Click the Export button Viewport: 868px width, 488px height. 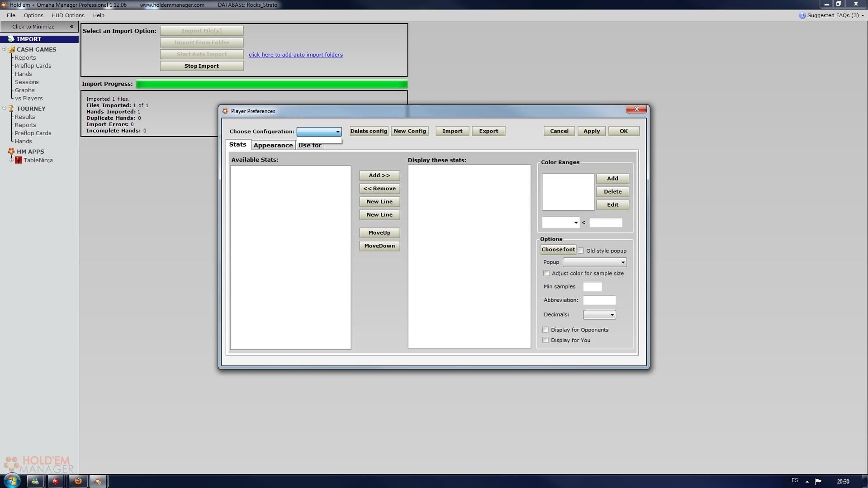coord(489,131)
